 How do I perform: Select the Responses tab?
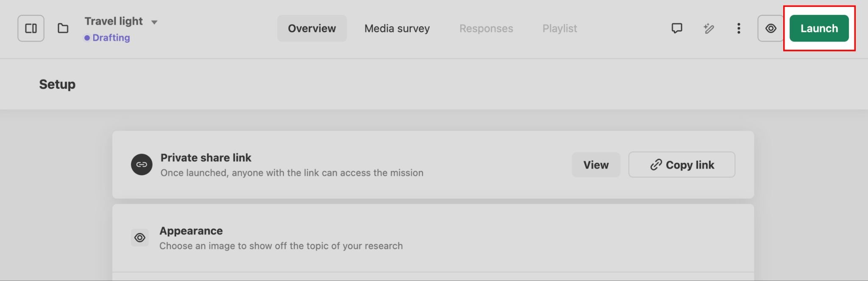click(x=486, y=28)
